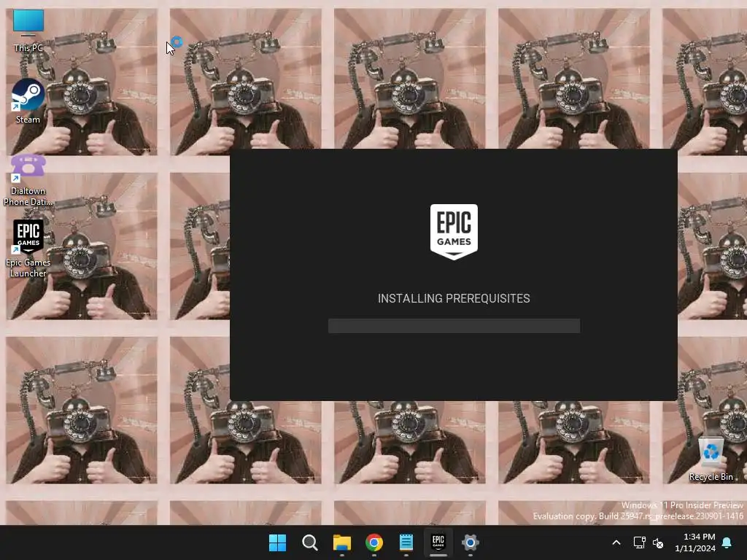Click the Epic Games logo in the installer
The height and width of the screenshot is (560, 747).
click(x=454, y=232)
